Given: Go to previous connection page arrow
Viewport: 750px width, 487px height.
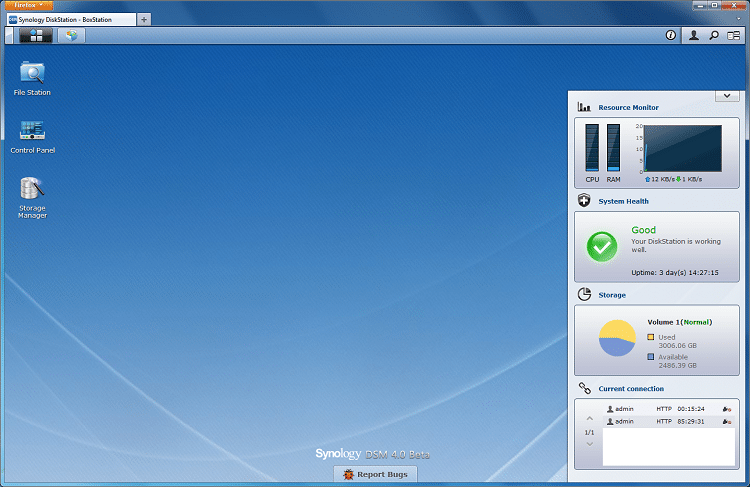Looking at the screenshot, I should pos(589,419).
